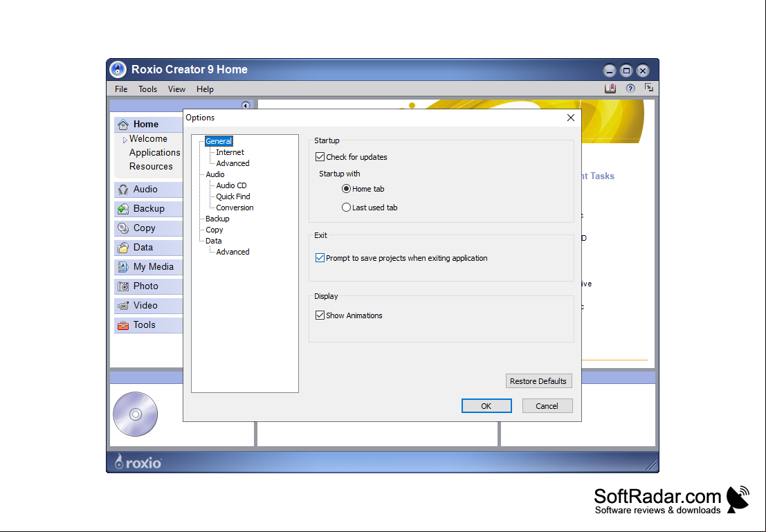
Task: Select Advanced under Data in tree
Action: (x=232, y=252)
